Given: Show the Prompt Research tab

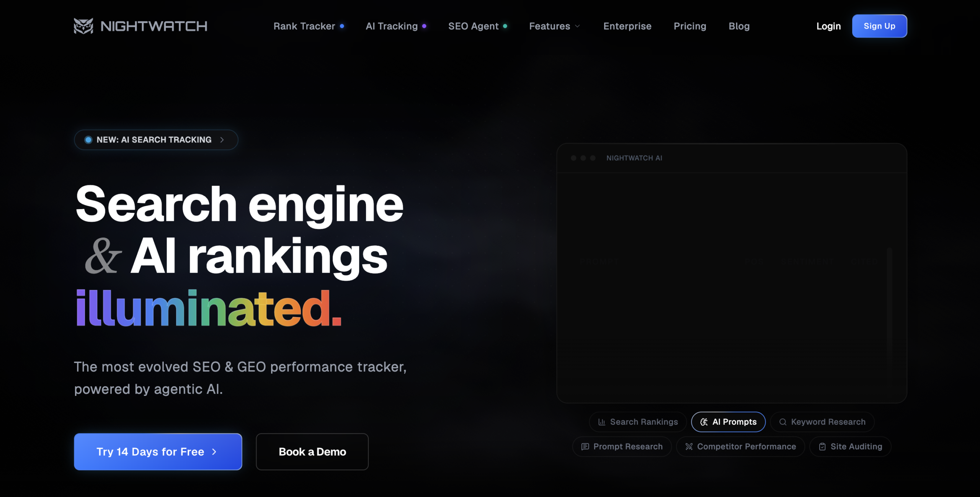Looking at the screenshot, I should pos(622,446).
